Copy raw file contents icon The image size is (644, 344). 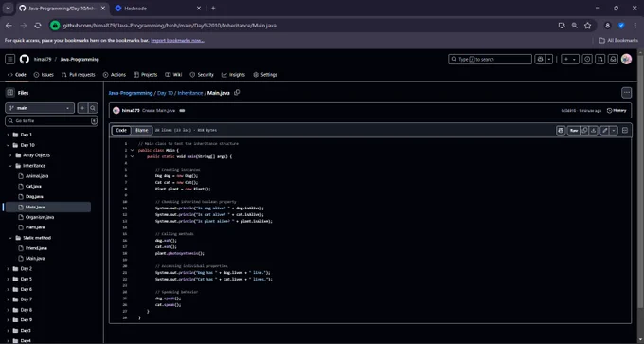coord(584,130)
